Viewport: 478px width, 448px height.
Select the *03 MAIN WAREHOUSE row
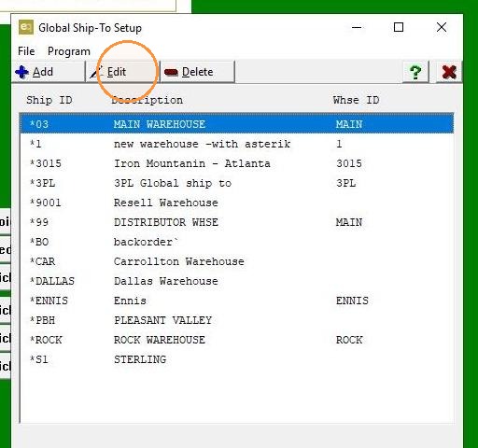pos(237,124)
